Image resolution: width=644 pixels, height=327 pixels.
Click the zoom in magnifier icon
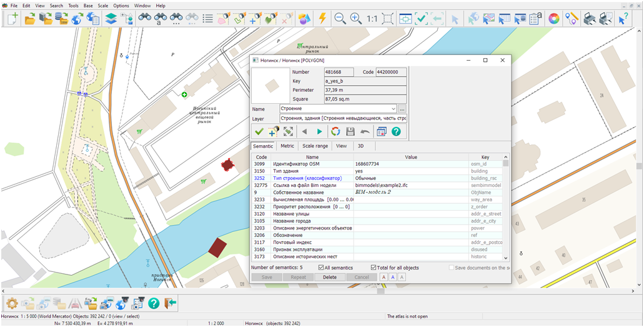[356, 19]
